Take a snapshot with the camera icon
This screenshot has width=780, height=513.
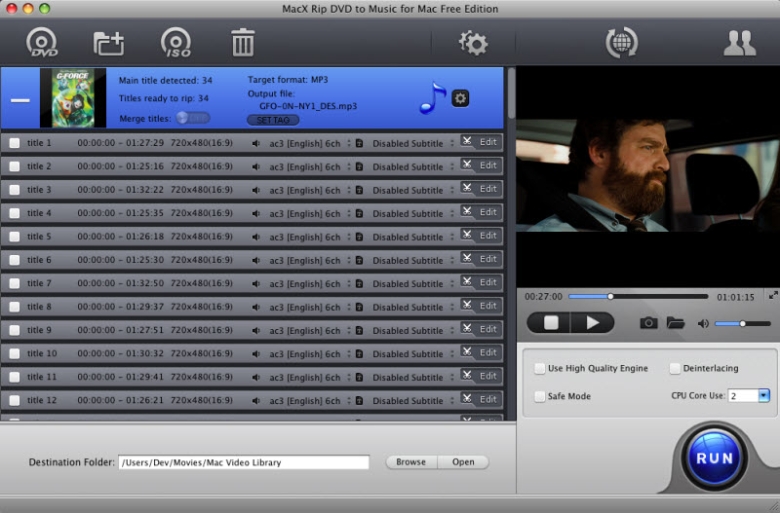[649, 323]
